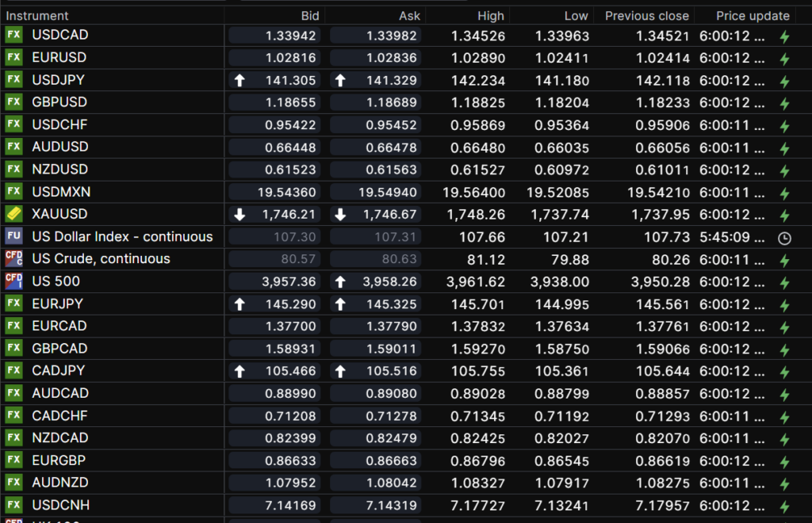Click the FX icon beside USDCAD

(x=13, y=35)
